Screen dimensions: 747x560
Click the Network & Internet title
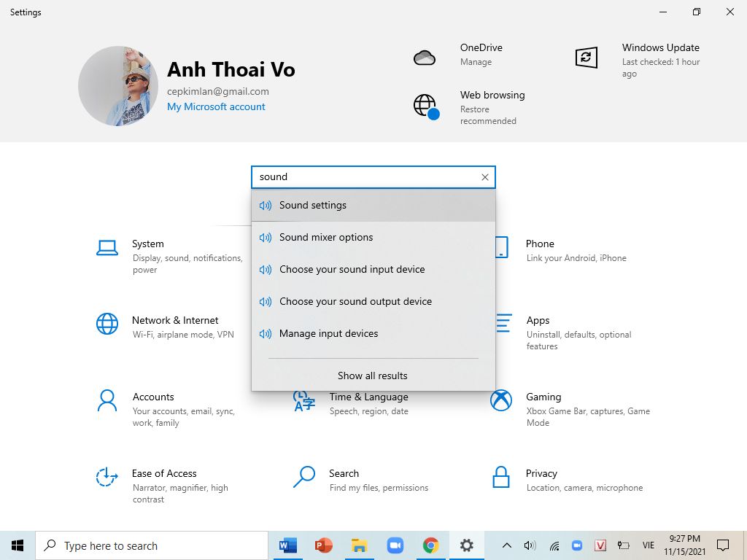(175, 321)
